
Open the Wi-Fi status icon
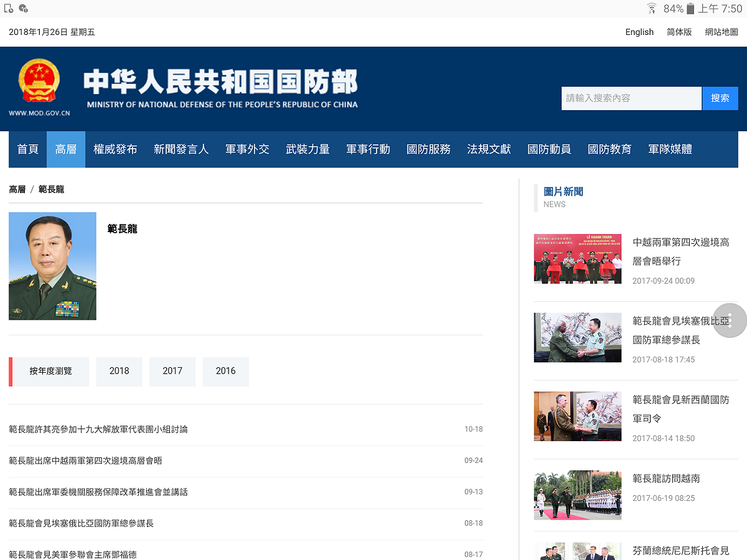[652, 8]
